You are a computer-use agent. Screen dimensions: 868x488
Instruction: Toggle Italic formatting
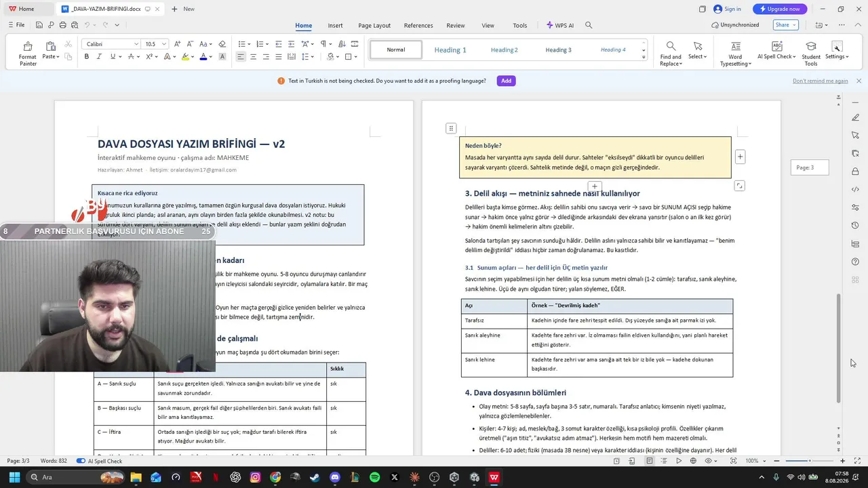pyautogui.click(x=99, y=57)
